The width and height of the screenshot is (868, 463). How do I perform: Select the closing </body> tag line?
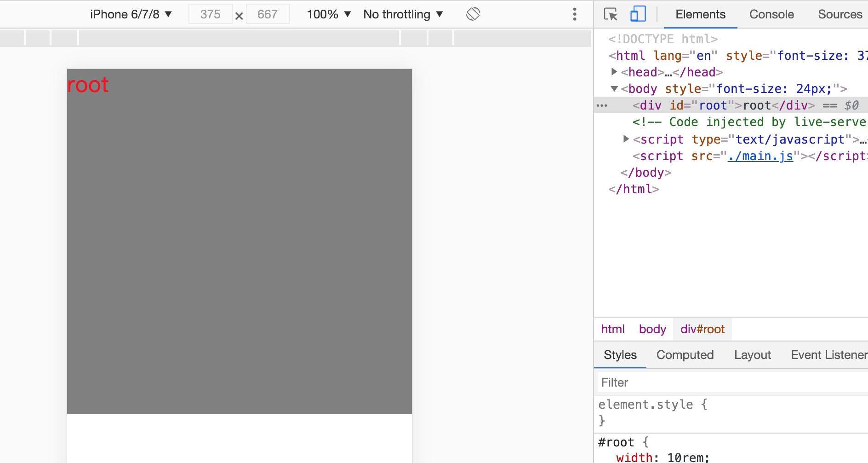pos(645,173)
